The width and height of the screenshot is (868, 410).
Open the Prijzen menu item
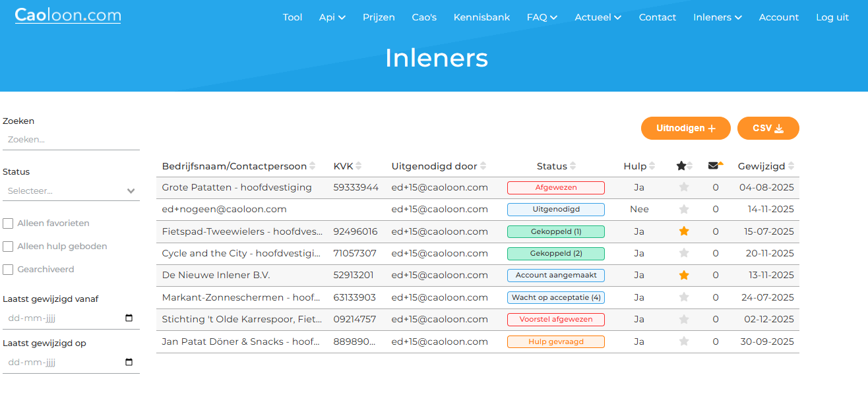coord(379,17)
